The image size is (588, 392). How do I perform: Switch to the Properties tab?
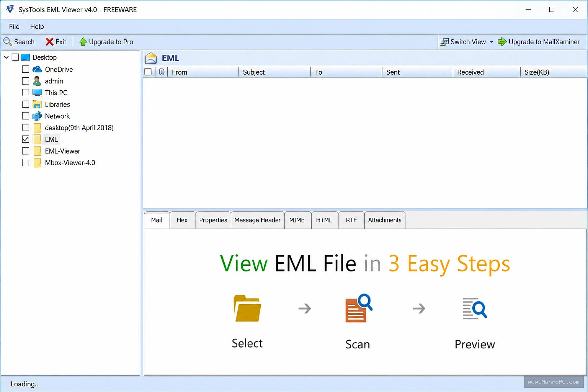click(213, 220)
